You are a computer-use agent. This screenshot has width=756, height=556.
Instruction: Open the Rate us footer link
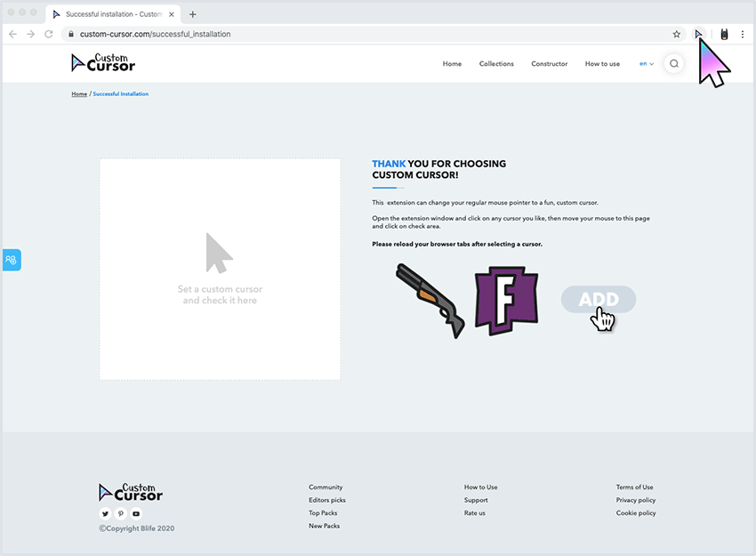coord(475,513)
